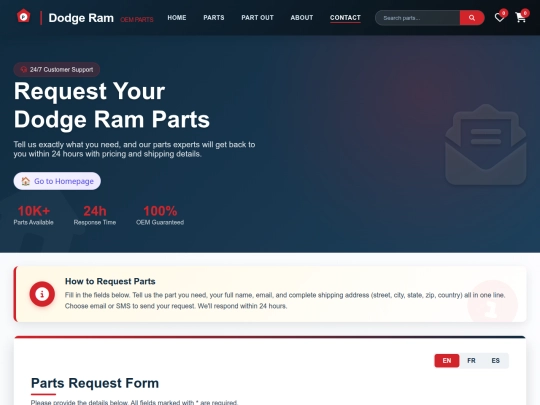Go to the Home menu item
The image size is (540, 405).
(177, 18)
